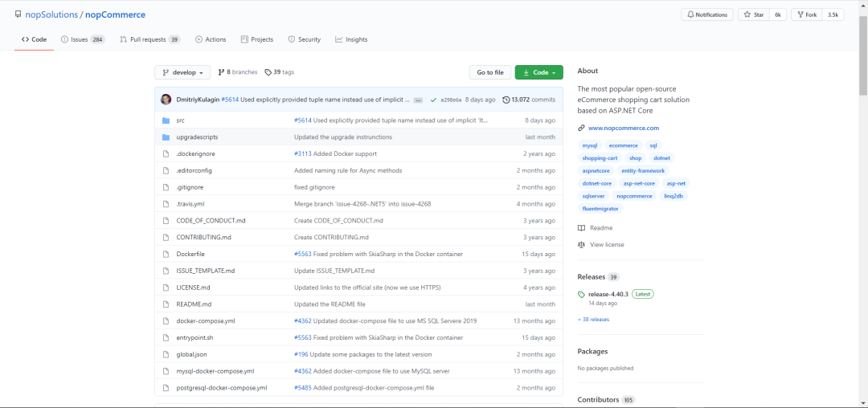868x408 pixels.
Task: Click the green commit status checkmark
Action: pos(433,100)
